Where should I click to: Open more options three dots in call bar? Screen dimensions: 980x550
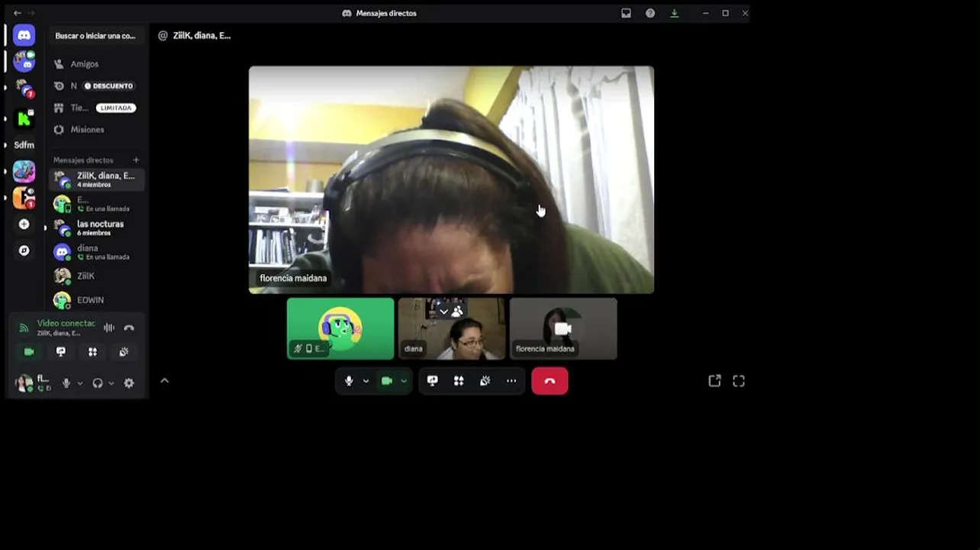click(x=511, y=380)
